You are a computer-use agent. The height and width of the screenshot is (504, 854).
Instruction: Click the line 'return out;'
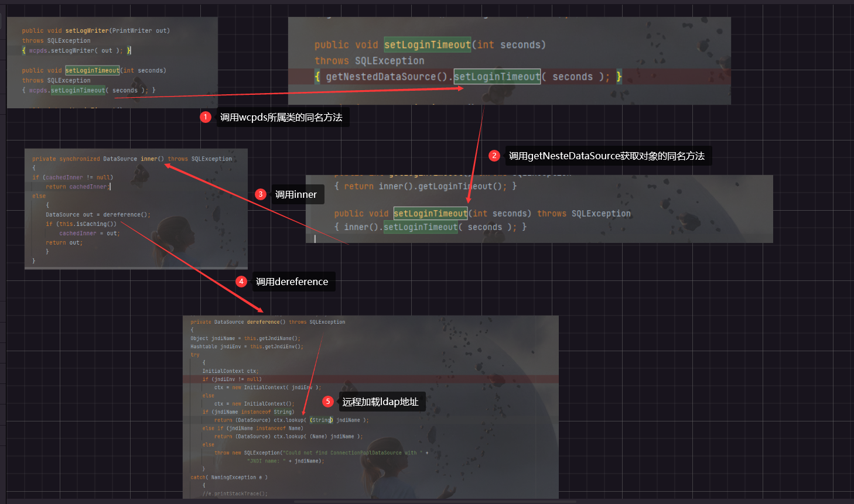point(64,243)
